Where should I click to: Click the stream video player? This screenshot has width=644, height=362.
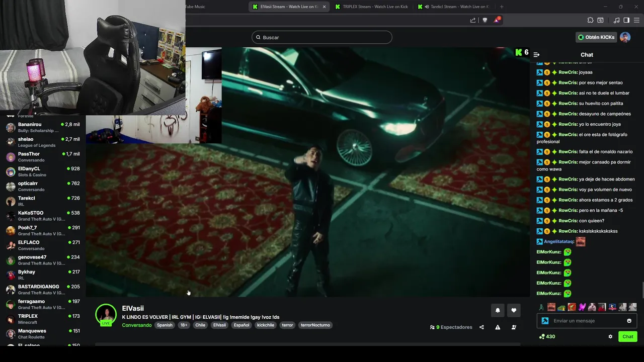pyautogui.click(x=308, y=172)
